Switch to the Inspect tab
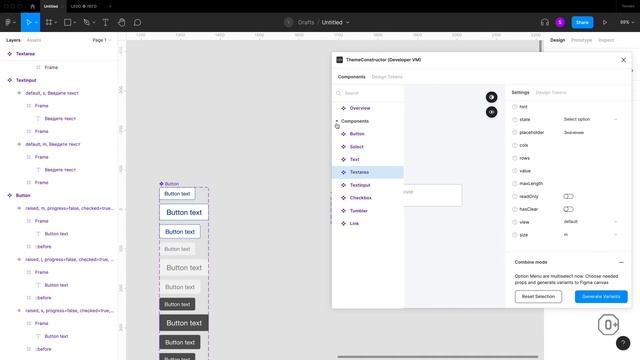 coord(606,40)
